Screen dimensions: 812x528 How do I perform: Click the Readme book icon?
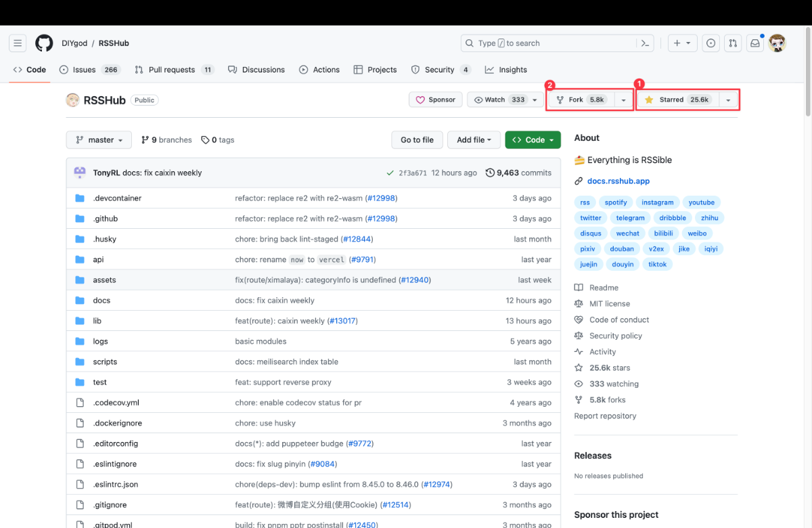(x=579, y=288)
